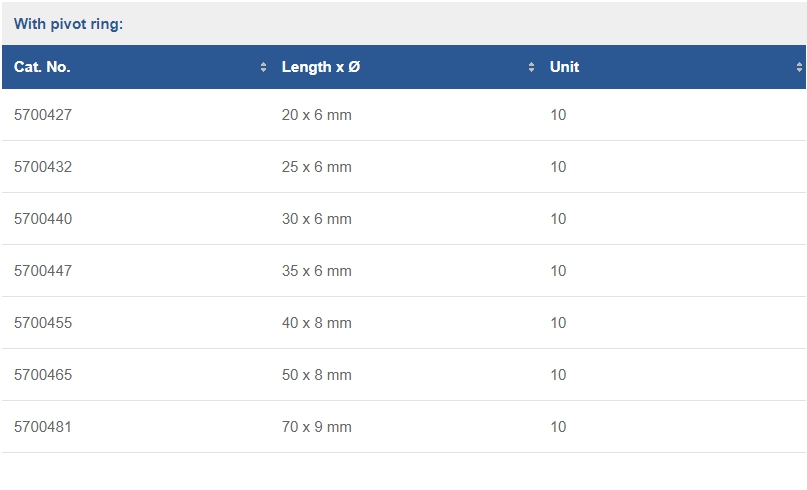The width and height of the screenshot is (807, 490).
Task: Click the 30 x 6 mm size cell
Action: coord(317,219)
